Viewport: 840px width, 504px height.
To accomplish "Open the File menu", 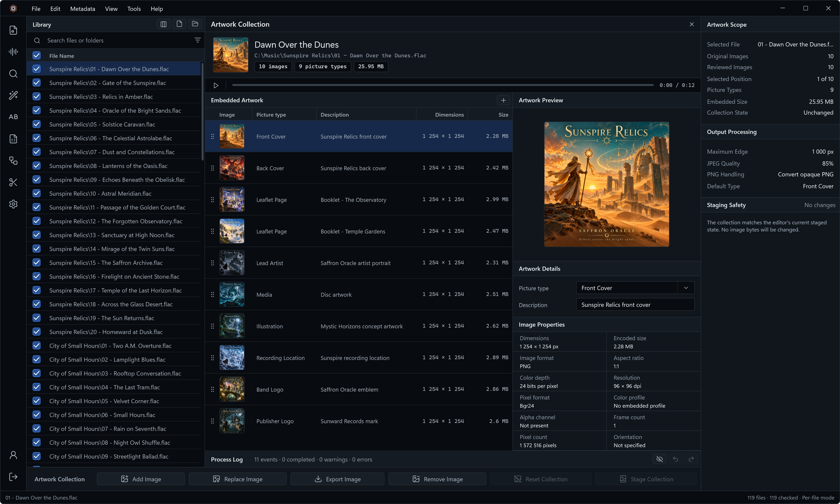I will pyautogui.click(x=36, y=9).
